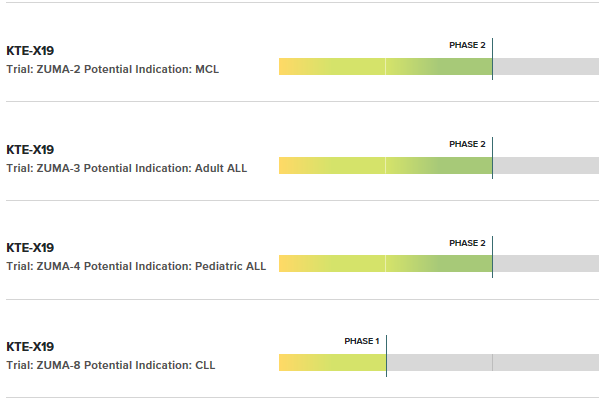Click the PHASE 2 label for ZUMA-2
608x404 pixels.
467,45
